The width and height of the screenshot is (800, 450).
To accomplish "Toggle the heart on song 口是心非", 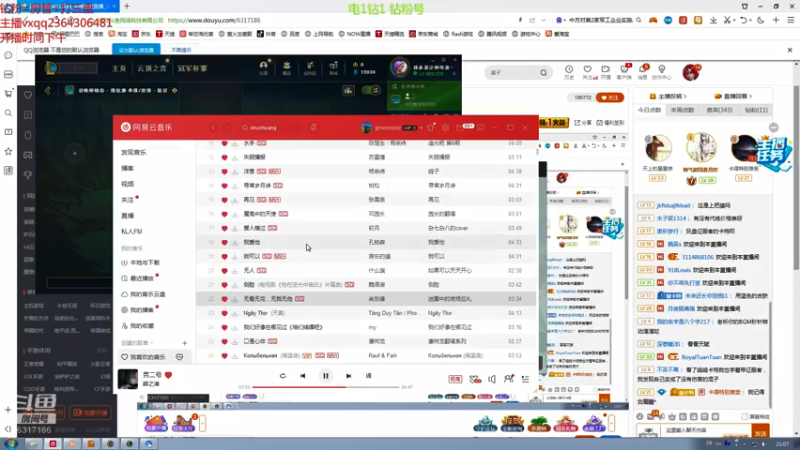I will 224,341.
